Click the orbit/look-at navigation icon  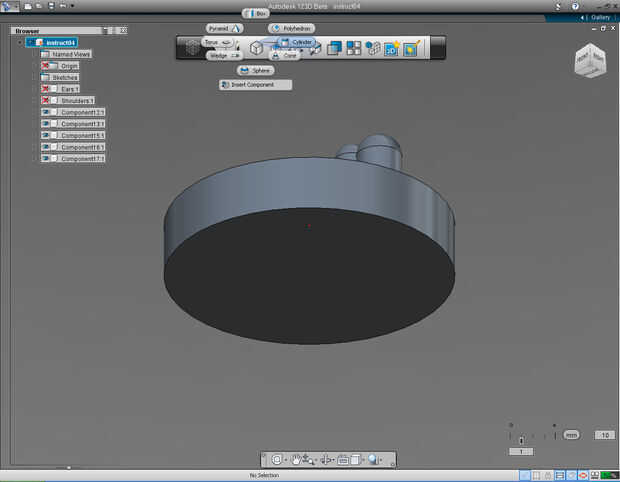pyautogui.click(x=277, y=459)
